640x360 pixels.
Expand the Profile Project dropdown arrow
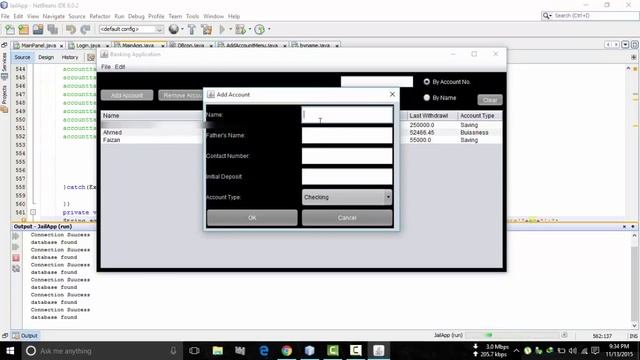pos(269,29)
